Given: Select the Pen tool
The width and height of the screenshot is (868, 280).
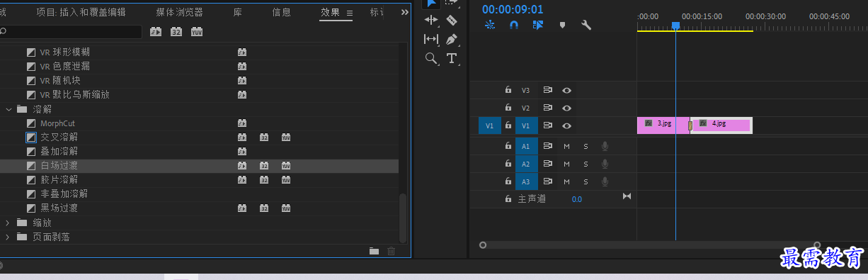Looking at the screenshot, I should [x=452, y=39].
